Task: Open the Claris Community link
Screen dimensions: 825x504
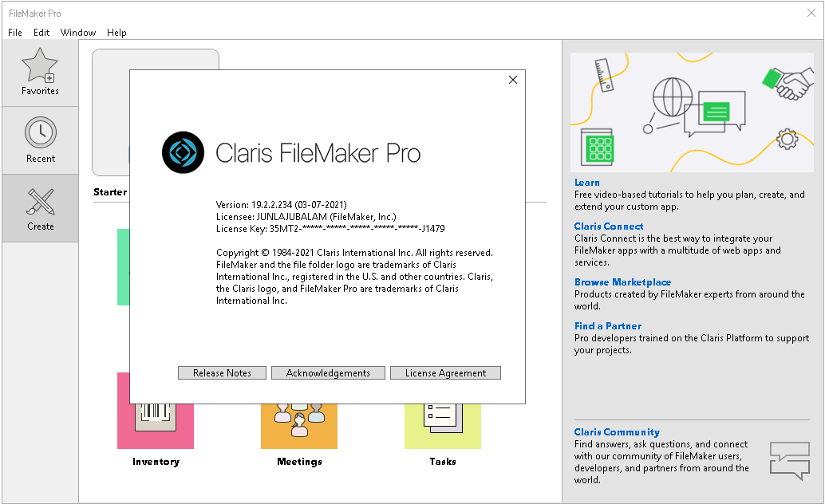Action: pos(617,432)
